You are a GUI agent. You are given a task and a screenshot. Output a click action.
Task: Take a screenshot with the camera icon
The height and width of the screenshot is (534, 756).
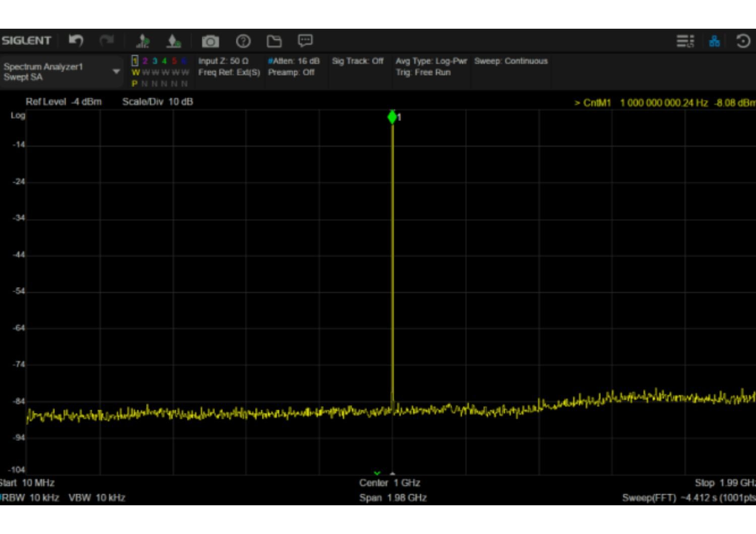(x=210, y=41)
